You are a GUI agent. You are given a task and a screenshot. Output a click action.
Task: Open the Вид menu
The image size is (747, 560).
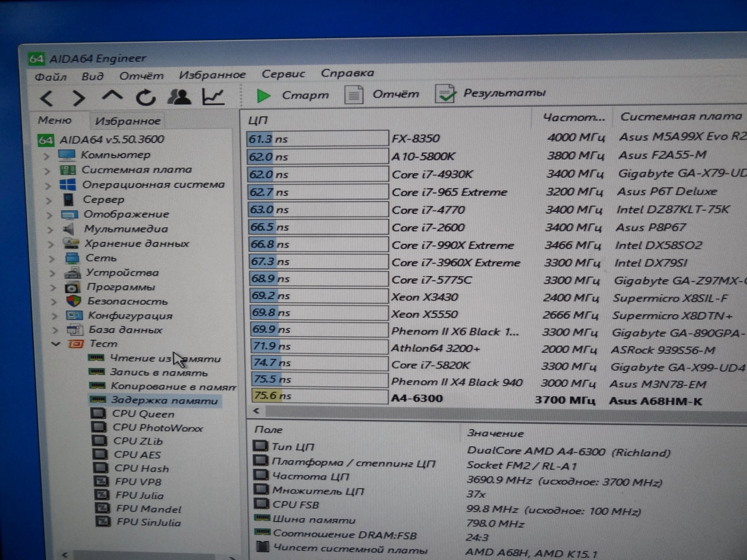92,76
